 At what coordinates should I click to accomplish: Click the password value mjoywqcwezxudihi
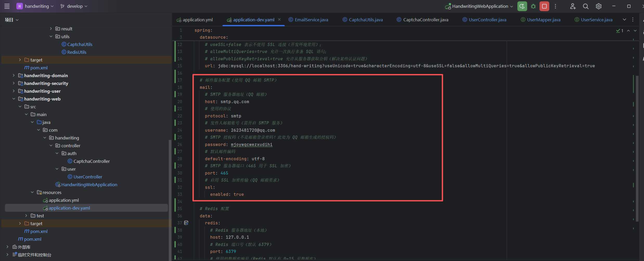[x=252, y=144]
